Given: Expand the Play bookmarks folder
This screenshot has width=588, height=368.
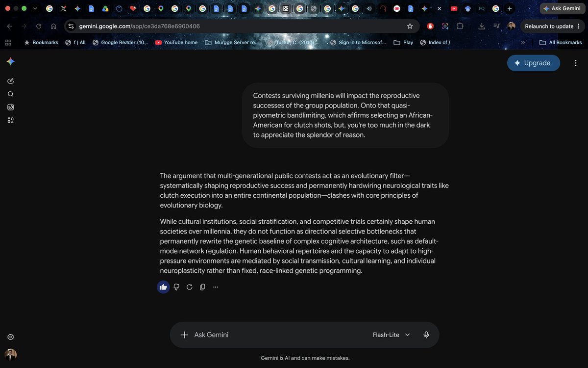Looking at the screenshot, I should pyautogui.click(x=404, y=42).
